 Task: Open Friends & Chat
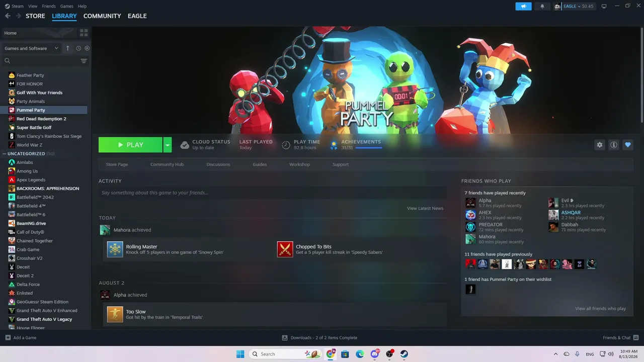621,338
